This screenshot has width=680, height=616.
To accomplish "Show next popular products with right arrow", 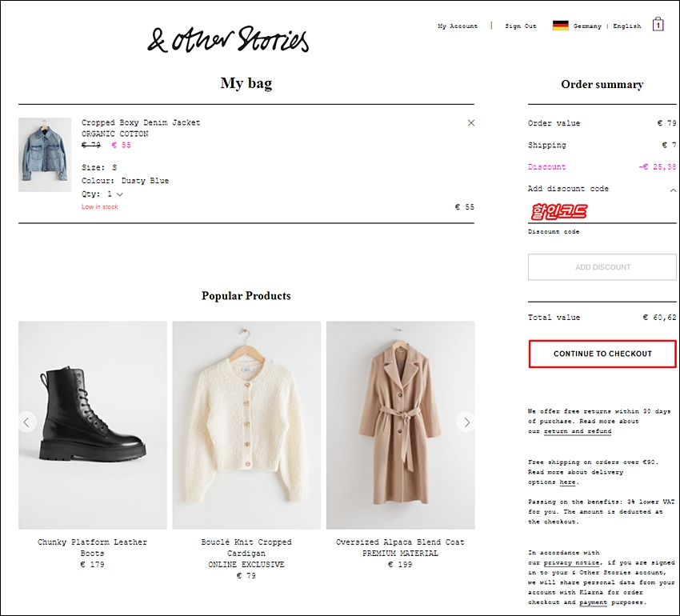I will pos(466,422).
